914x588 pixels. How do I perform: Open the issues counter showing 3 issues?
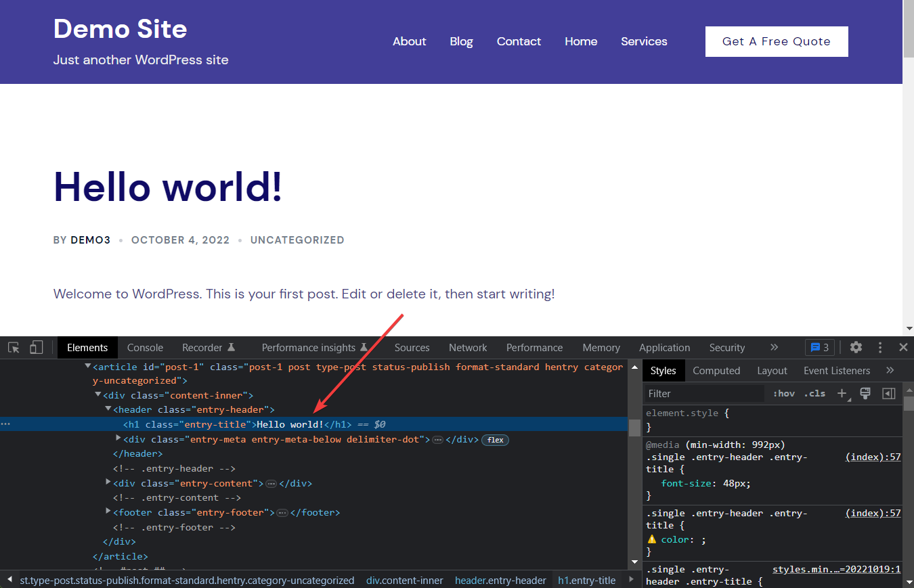(x=820, y=347)
